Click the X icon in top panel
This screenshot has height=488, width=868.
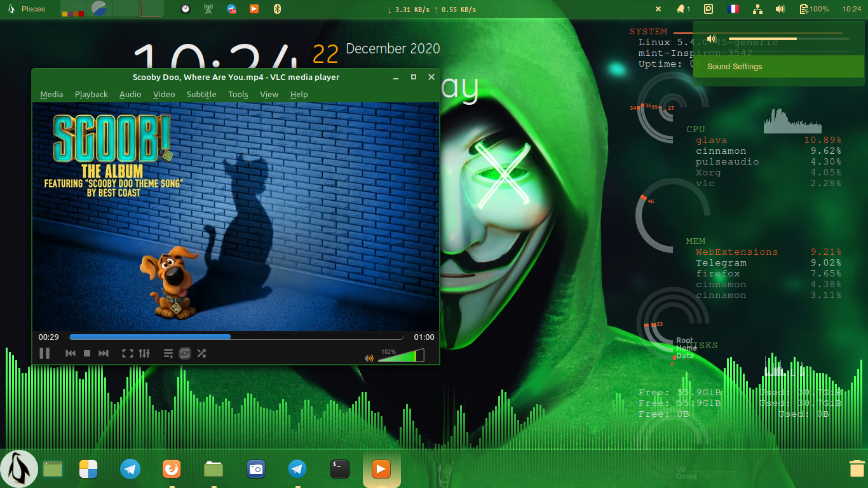(658, 9)
